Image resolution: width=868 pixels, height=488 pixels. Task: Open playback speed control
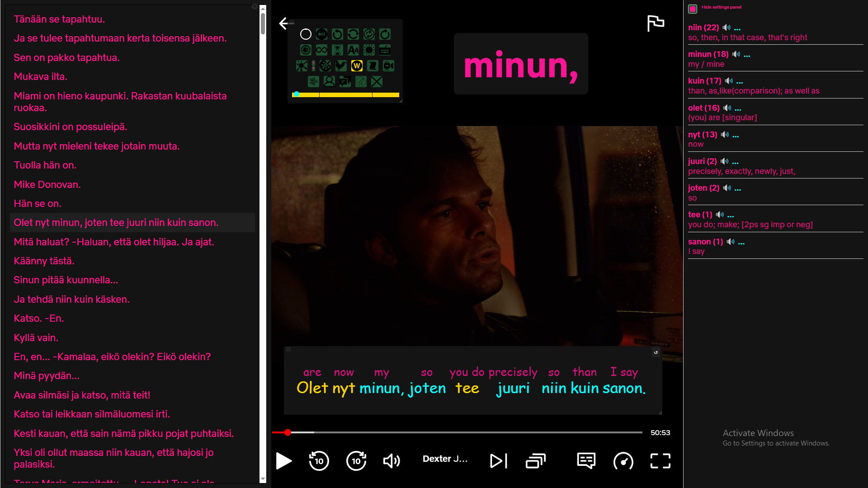point(623,461)
